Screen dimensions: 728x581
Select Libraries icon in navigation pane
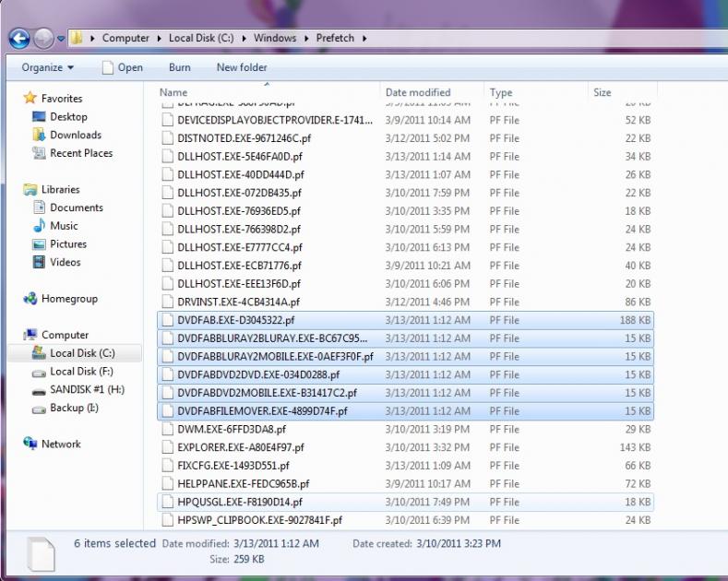click(x=30, y=189)
